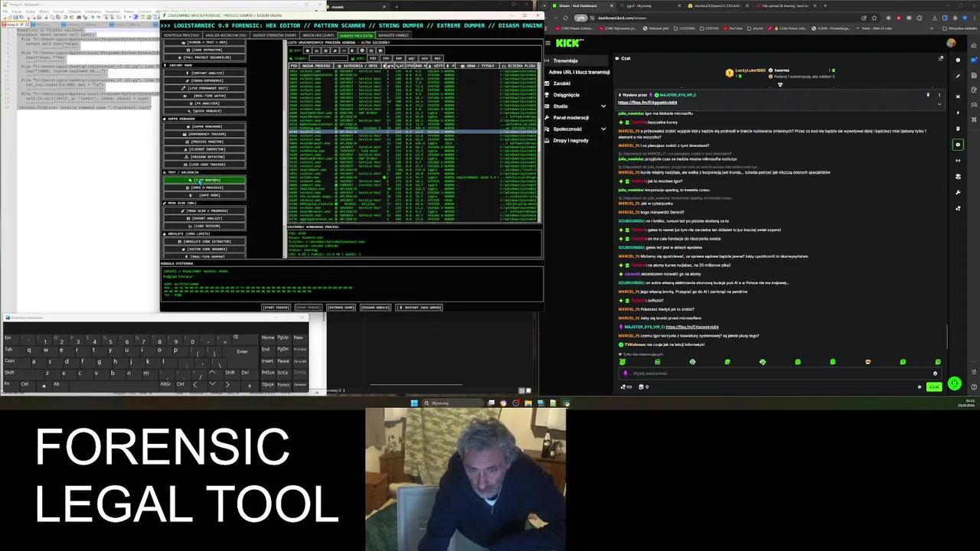
Task: Click [EXTREME DUMP] button
Action: pyautogui.click(x=341, y=308)
